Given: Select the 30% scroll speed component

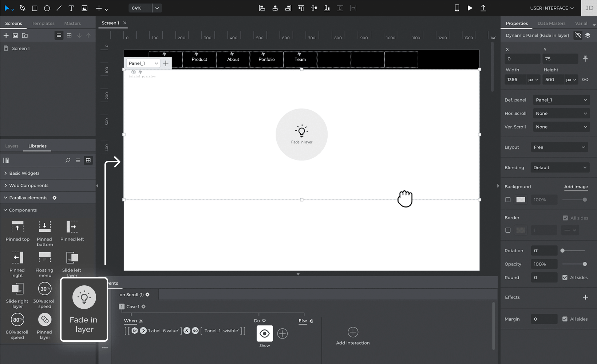Looking at the screenshot, I should [x=44, y=295].
